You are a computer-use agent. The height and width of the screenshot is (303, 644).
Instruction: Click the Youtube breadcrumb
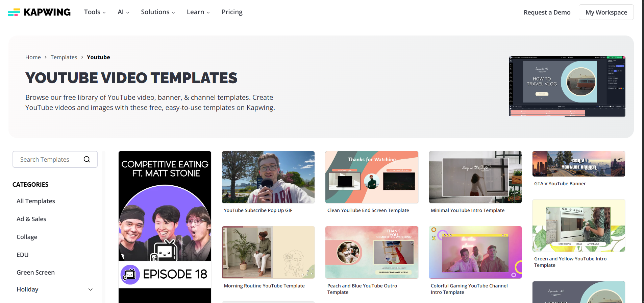click(x=98, y=57)
